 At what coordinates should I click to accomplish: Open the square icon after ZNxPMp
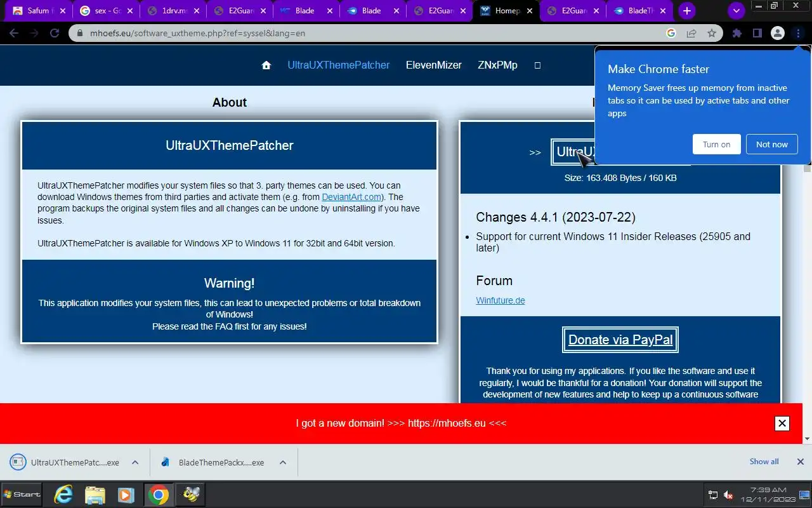coord(537,65)
